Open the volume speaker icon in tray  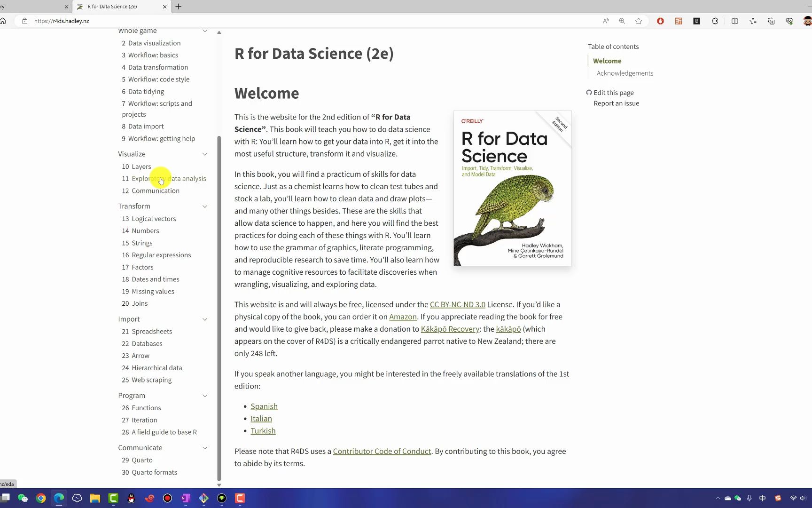point(803,498)
